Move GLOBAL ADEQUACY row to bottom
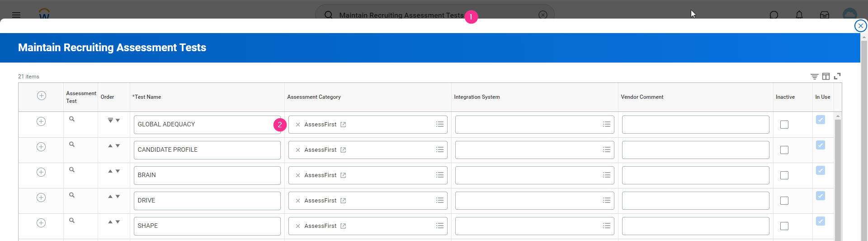 [110, 120]
